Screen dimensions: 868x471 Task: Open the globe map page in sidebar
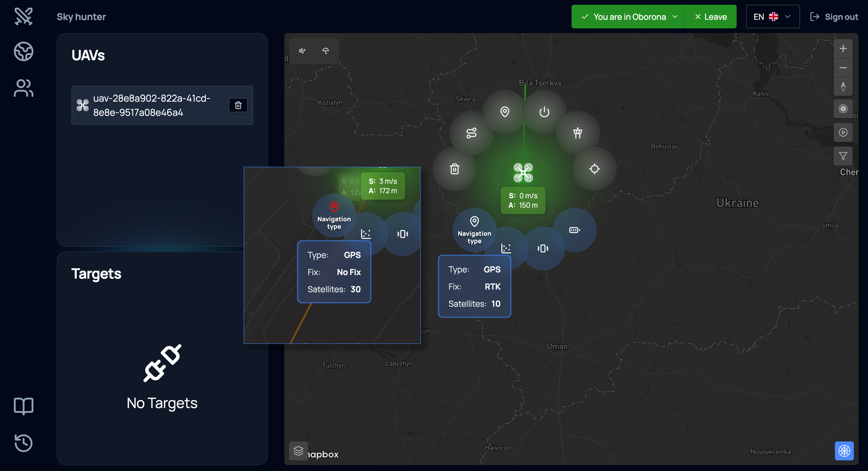(x=24, y=51)
